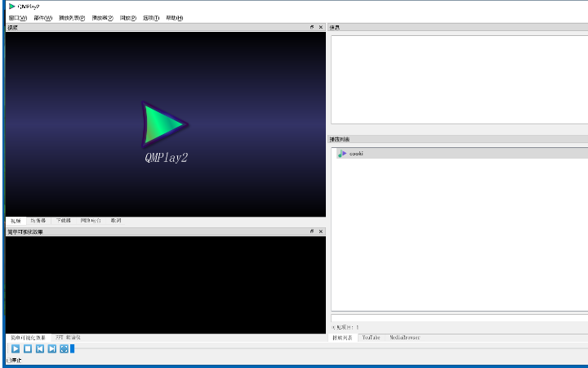Open the 窗口(W) menu
This screenshot has height=368, width=588.
[x=18, y=18]
